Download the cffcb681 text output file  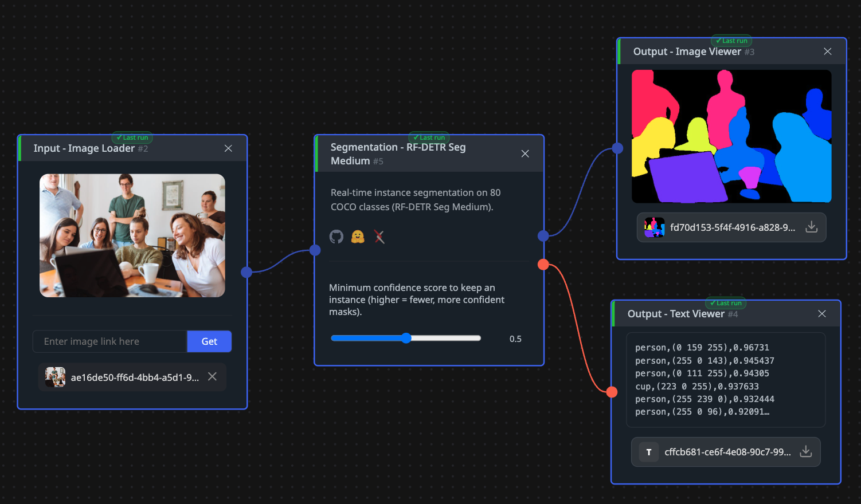click(805, 452)
